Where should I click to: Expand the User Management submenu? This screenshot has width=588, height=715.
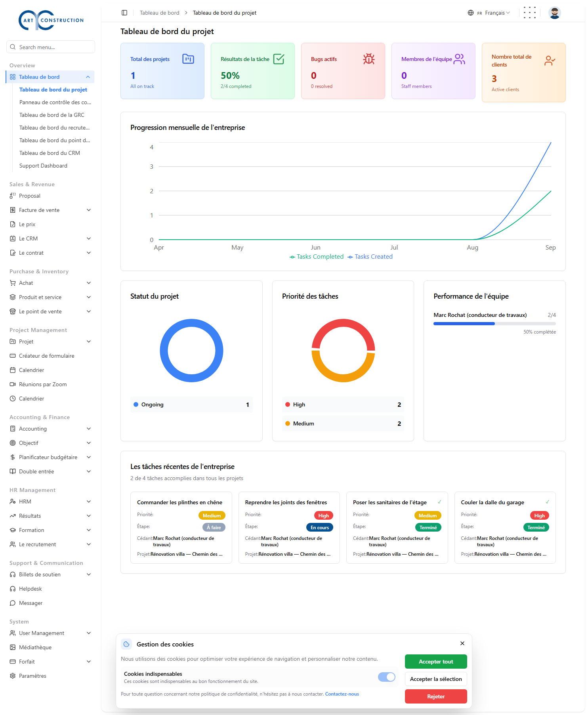pyautogui.click(x=50, y=633)
